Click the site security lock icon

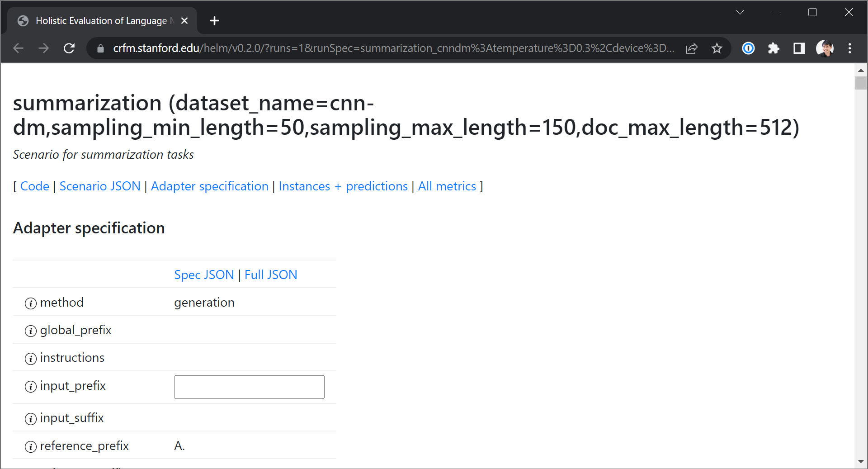click(x=100, y=48)
